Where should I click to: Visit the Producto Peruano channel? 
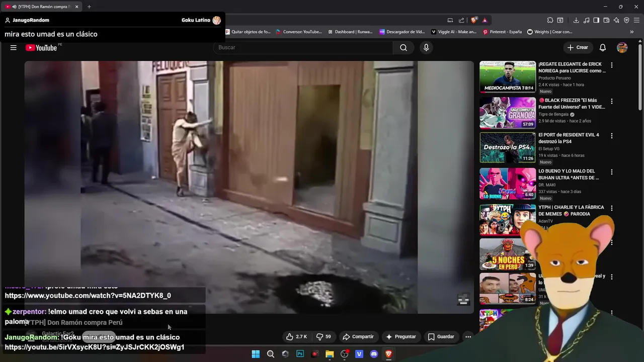pyautogui.click(x=554, y=78)
